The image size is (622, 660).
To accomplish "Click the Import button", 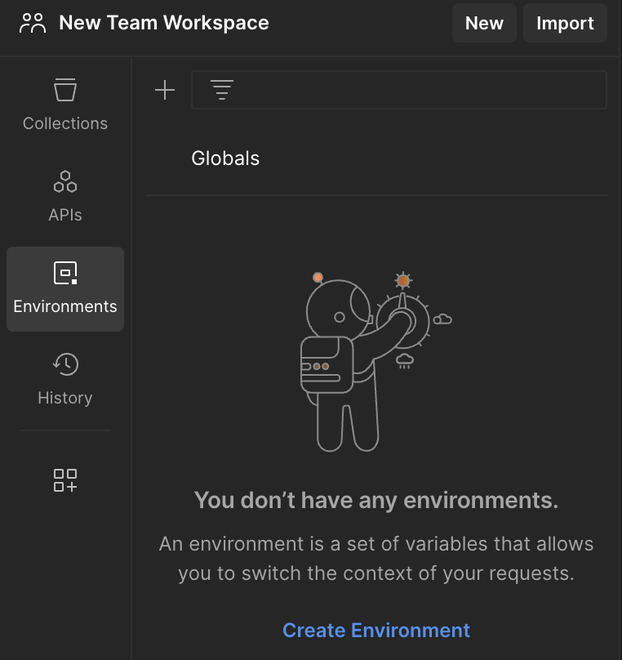I will click(565, 23).
